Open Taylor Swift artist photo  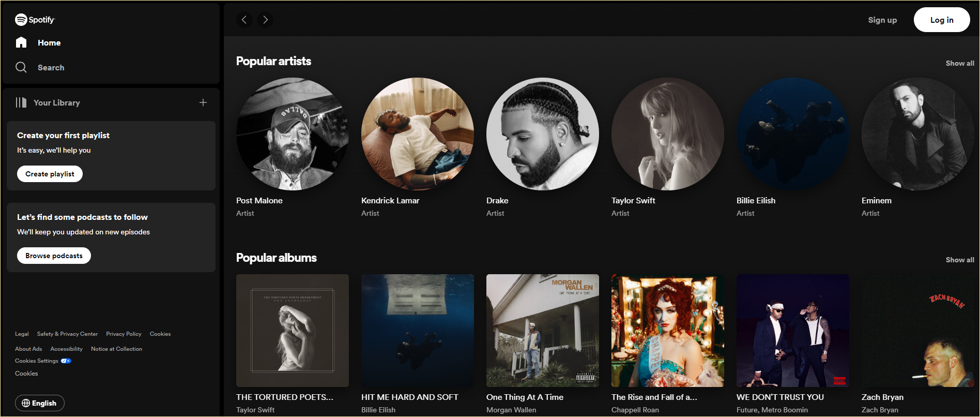668,134
